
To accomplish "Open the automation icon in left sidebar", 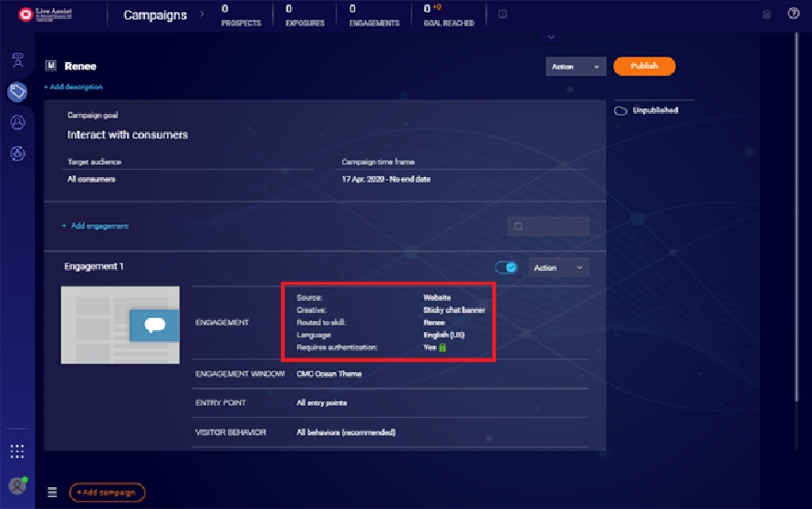I will point(17,153).
